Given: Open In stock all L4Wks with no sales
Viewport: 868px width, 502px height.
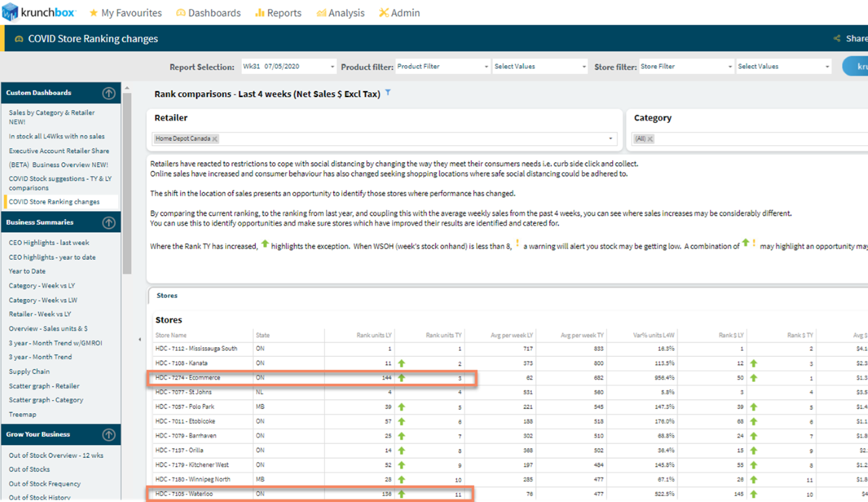Looking at the screenshot, I should tap(56, 136).
